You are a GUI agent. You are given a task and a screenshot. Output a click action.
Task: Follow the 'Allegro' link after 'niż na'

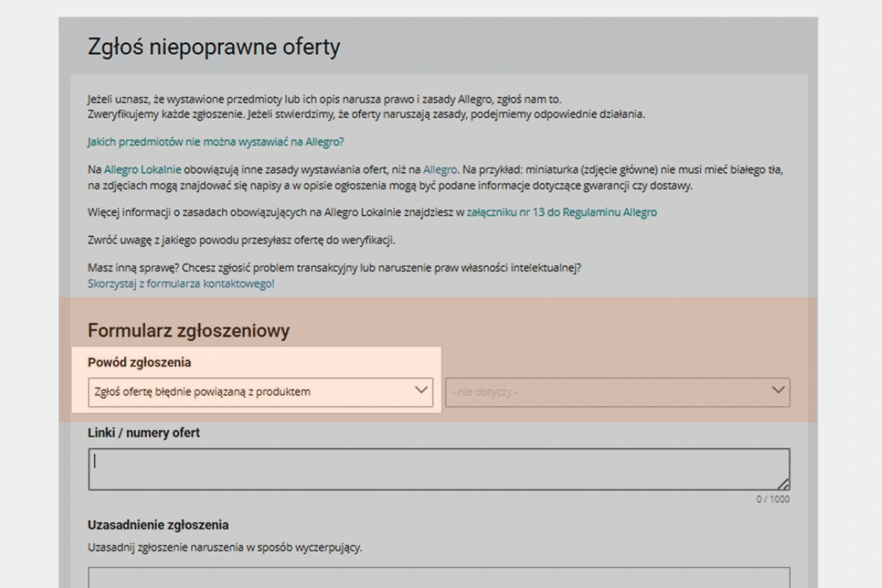click(440, 170)
